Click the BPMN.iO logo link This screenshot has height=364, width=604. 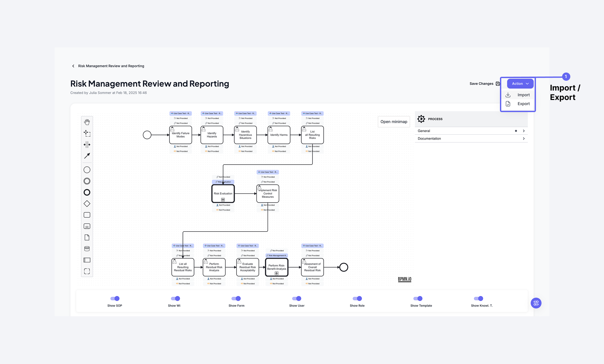tap(404, 279)
